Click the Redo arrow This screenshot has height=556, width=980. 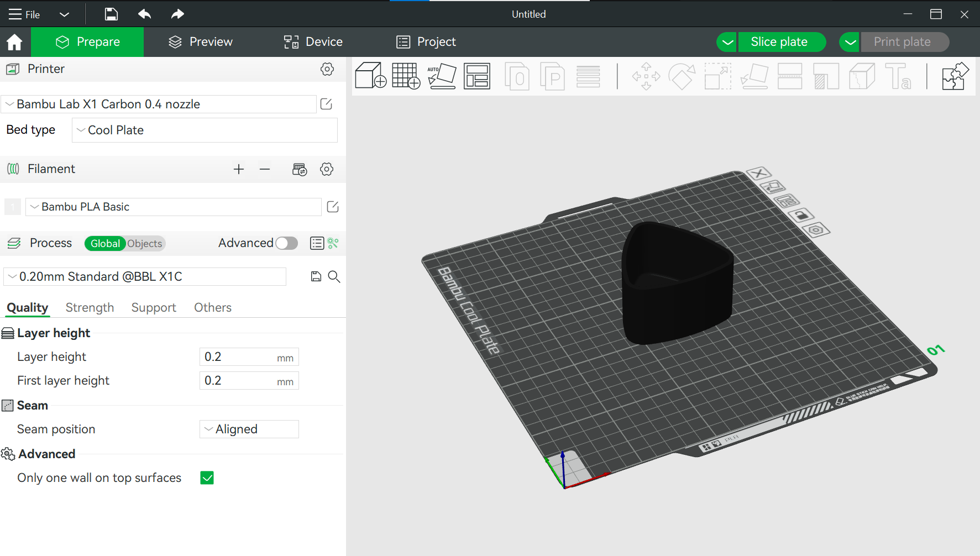(x=177, y=14)
